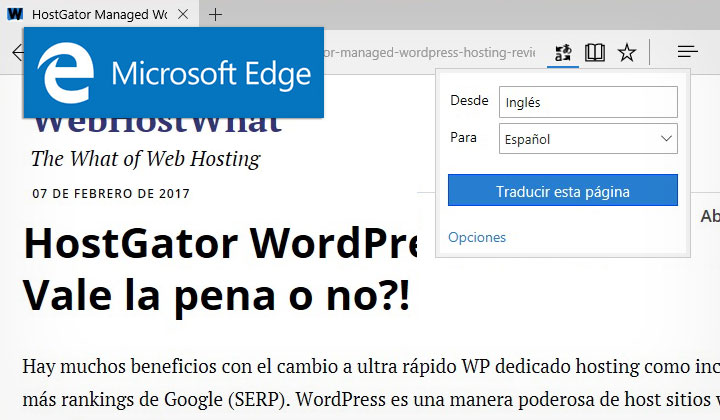Click the Desde label in translator popup

469,100
